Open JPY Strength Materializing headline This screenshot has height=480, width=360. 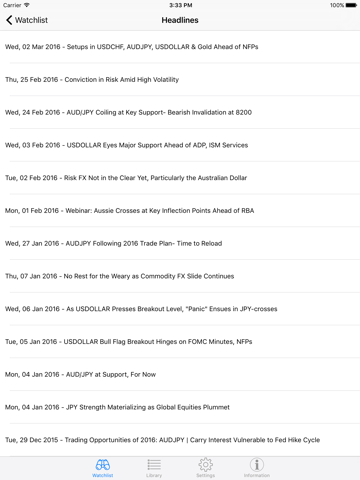180,407
